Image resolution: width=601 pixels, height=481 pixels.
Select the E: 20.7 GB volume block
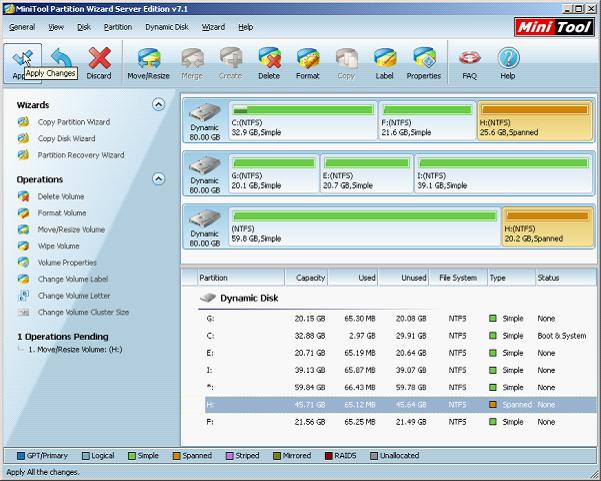pyautogui.click(x=367, y=174)
